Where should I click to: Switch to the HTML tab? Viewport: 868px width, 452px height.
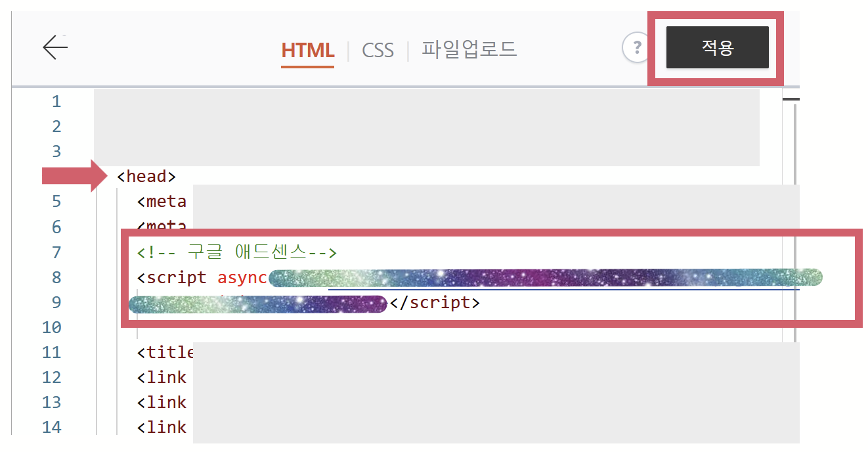[x=308, y=50]
